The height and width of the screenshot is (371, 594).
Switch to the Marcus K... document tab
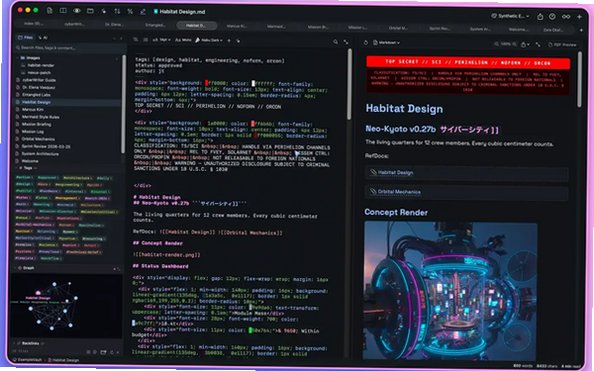(x=237, y=26)
